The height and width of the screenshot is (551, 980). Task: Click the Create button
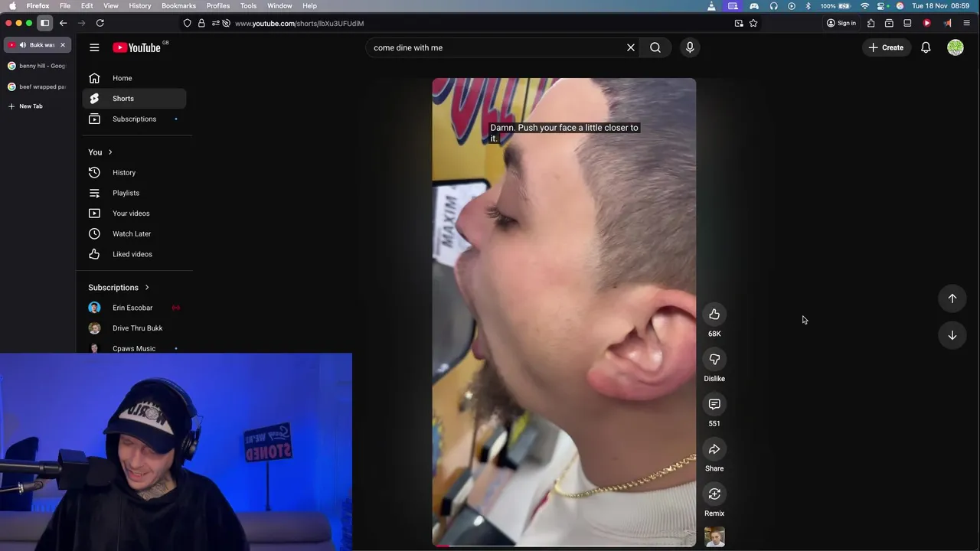(886, 47)
